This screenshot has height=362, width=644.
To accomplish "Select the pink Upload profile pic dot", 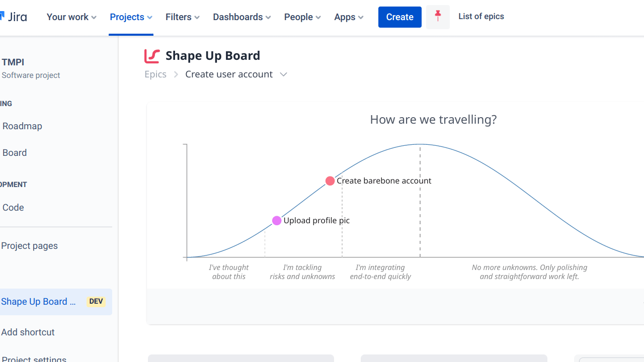I will pyautogui.click(x=277, y=221).
